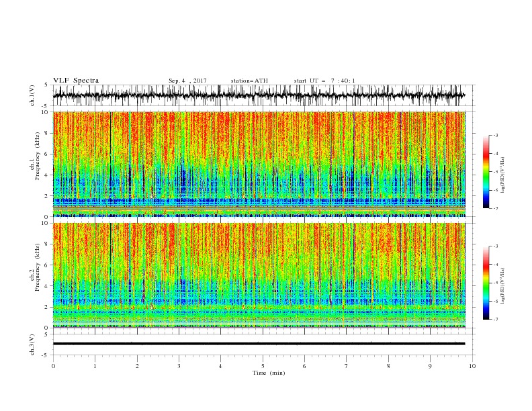Click the ch.1 color bar "log(PSD)(V²/Hz)" label
Screen dimensions: 532x411
pos(503,175)
